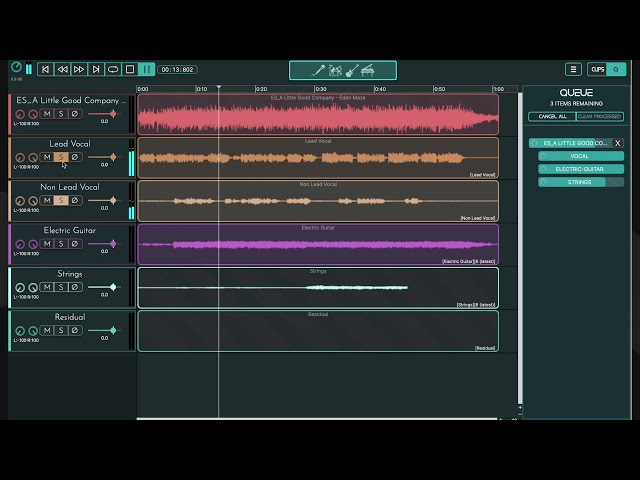Open the hamburger menu button
The height and width of the screenshot is (480, 640).
pyautogui.click(x=573, y=69)
